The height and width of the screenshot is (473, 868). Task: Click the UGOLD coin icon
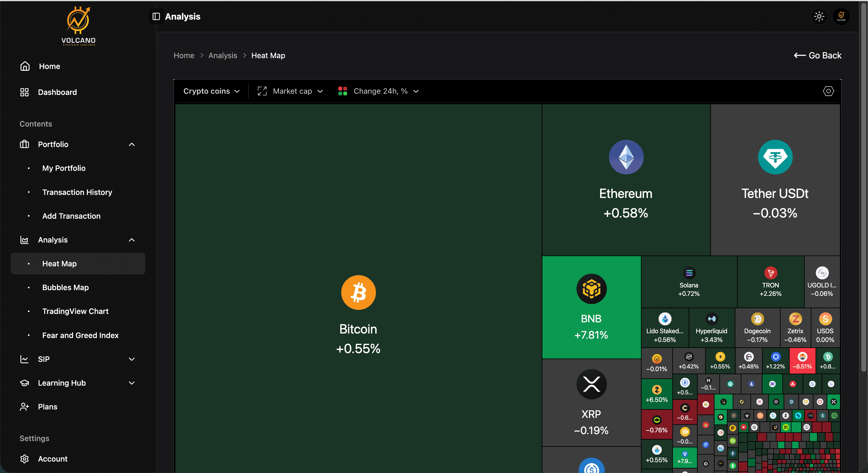(822, 273)
